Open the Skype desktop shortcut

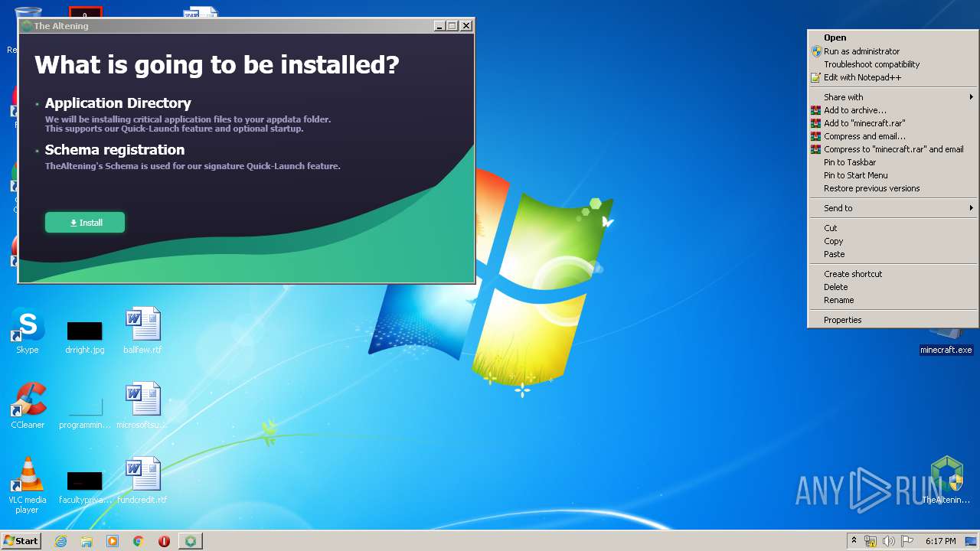(28, 332)
